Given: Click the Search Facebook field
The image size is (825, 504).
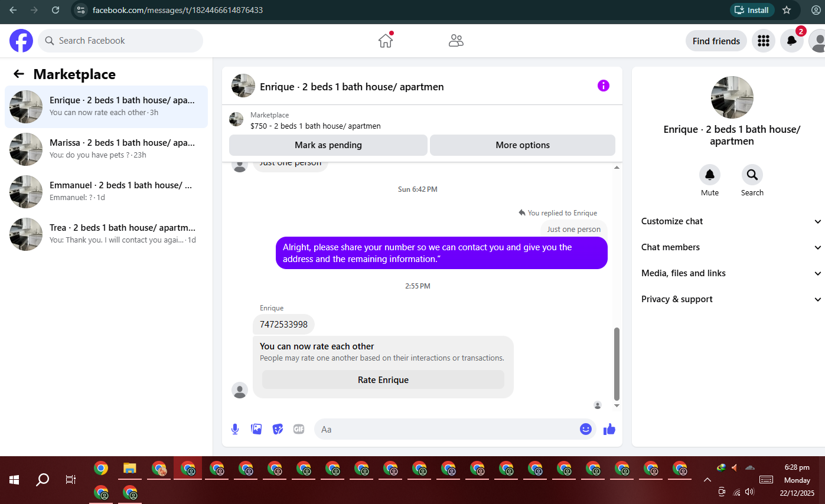Looking at the screenshot, I should point(120,41).
